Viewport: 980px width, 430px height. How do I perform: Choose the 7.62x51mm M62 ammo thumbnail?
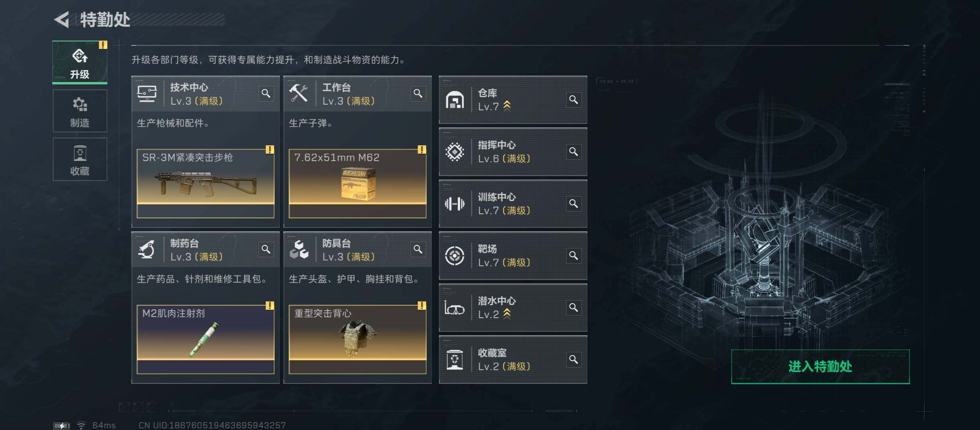[x=357, y=183]
